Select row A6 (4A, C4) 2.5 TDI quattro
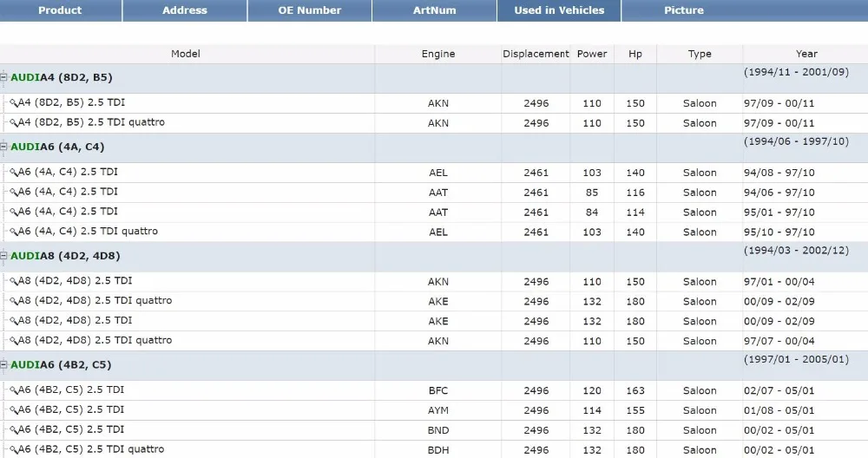This screenshot has height=458, width=868. pyautogui.click(x=434, y=232)
